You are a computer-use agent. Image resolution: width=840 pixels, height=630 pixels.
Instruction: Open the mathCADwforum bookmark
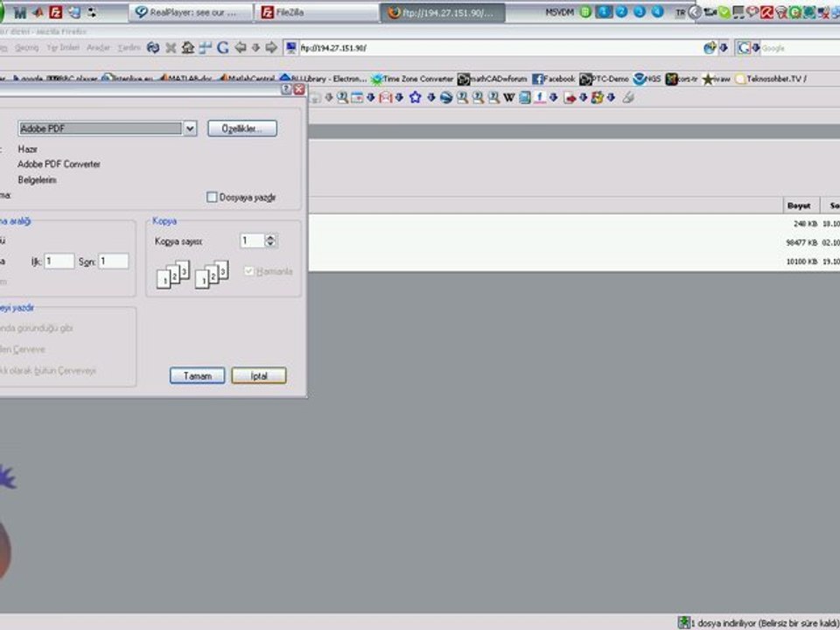click(x=493, y=80)
